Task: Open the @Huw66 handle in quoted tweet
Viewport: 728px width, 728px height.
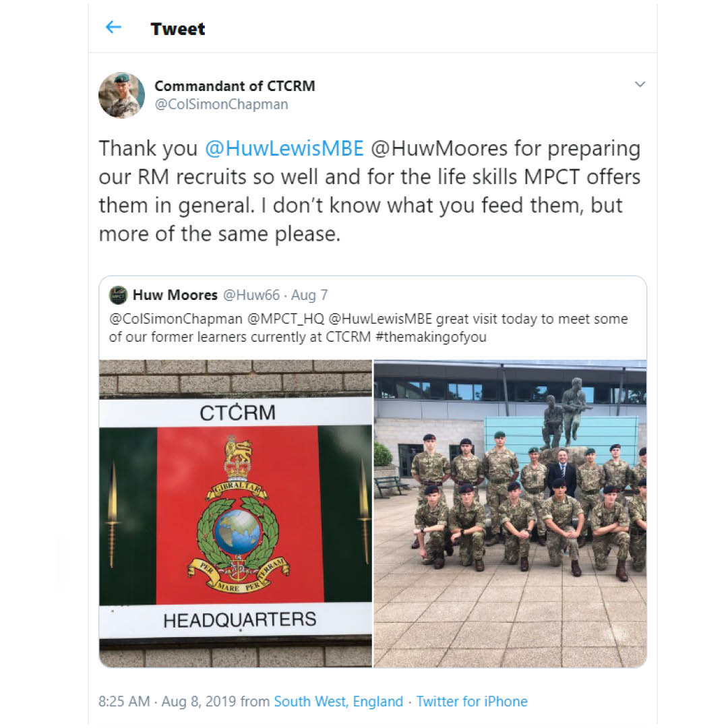Action: point(251,295)
